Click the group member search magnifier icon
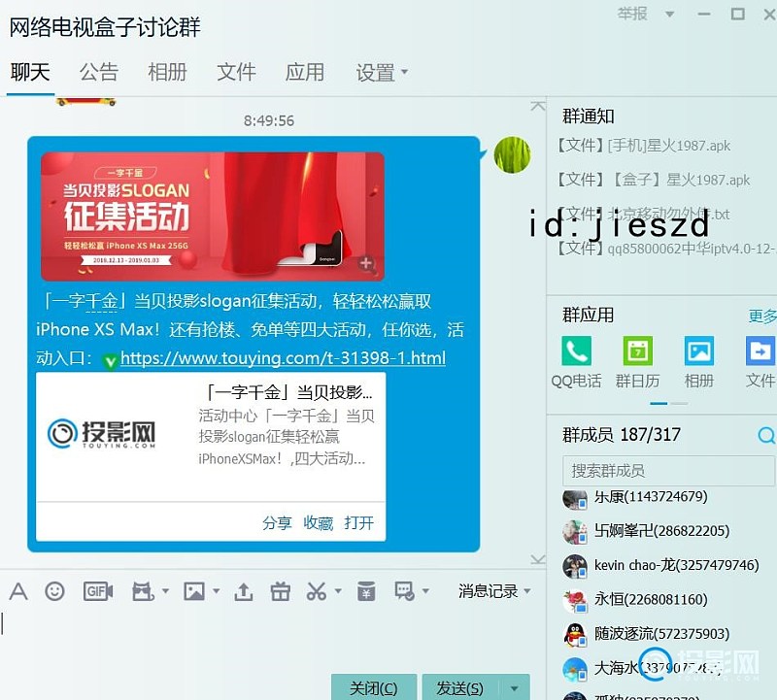The height and width of the screenshot is (700, 777). [x=766, y=435]
